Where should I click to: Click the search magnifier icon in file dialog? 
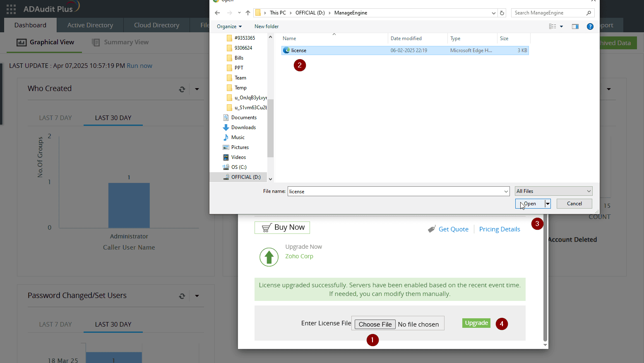tap(589, 13)
